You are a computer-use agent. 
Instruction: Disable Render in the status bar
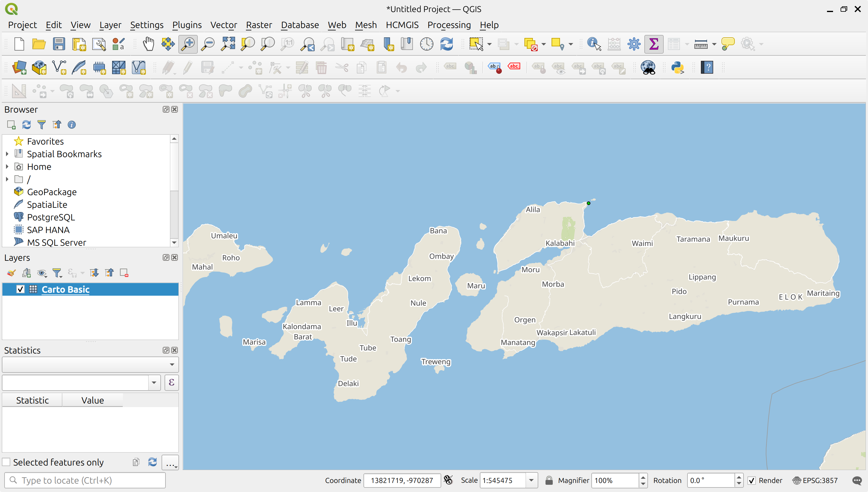[752, 480]
